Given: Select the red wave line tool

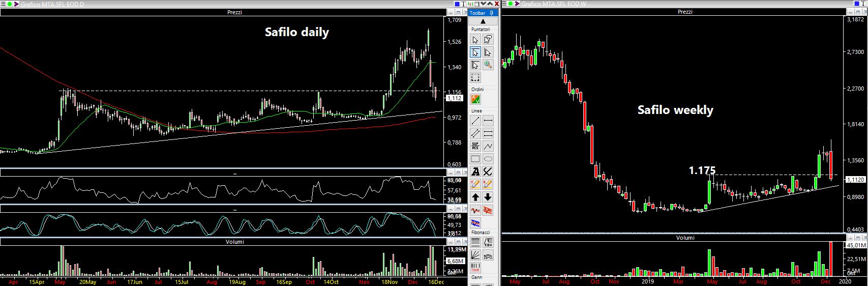Looking at the screenshot, I should point(475,210).
